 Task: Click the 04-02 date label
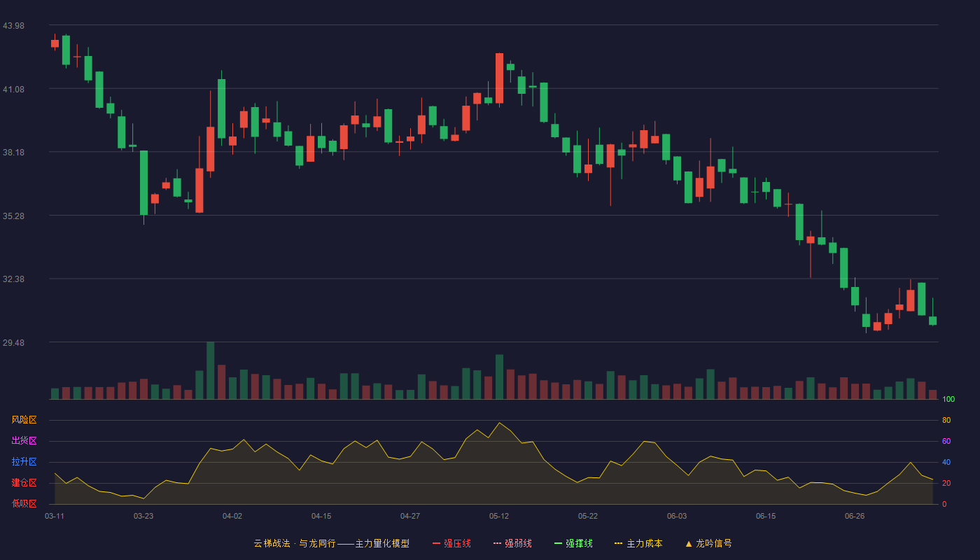tap(232, 516)
